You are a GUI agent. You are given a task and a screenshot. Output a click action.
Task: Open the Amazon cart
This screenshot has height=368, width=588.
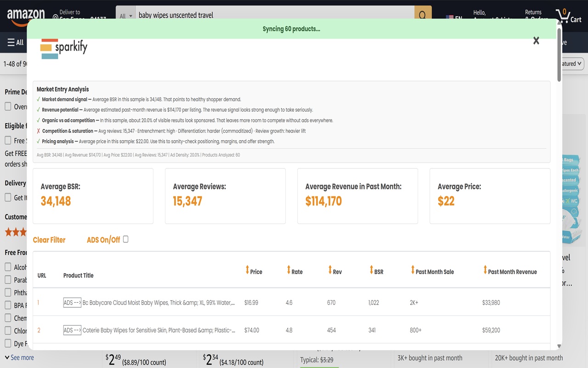pyautogui.click(x=568, y=16)
